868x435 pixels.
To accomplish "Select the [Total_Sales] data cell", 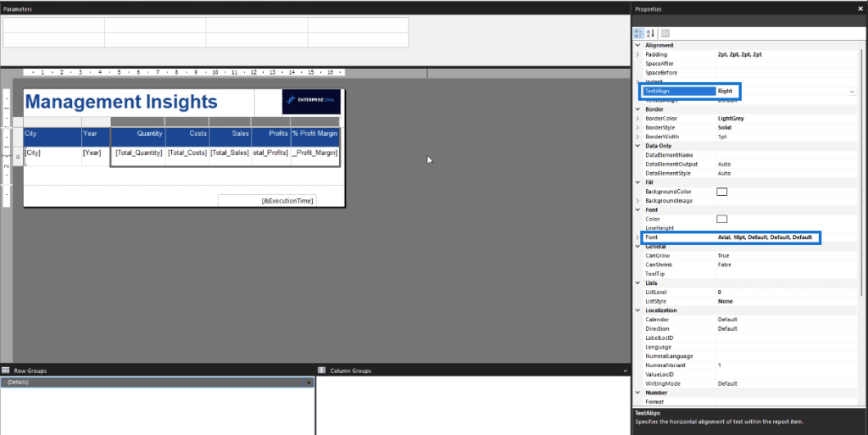I will [x=231, y=156].
